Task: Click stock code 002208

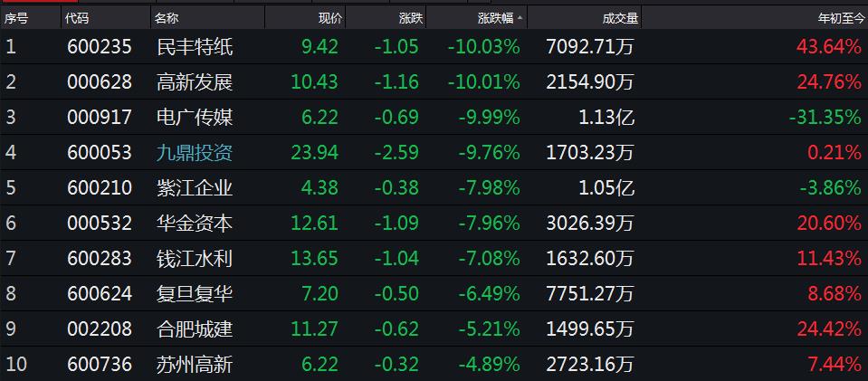Action: tap(100, 329)
